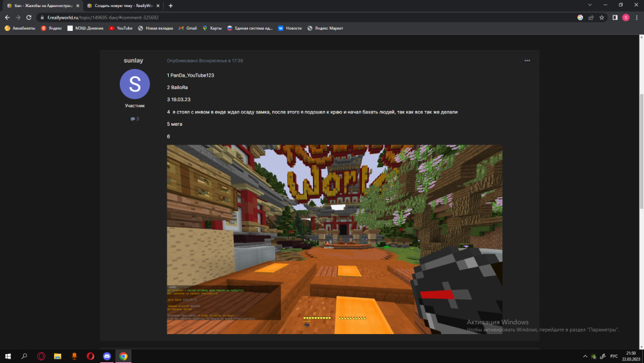Open the Google icon in address bar
Viewport: 644px width, 363px height.
(x=580, y=17)
